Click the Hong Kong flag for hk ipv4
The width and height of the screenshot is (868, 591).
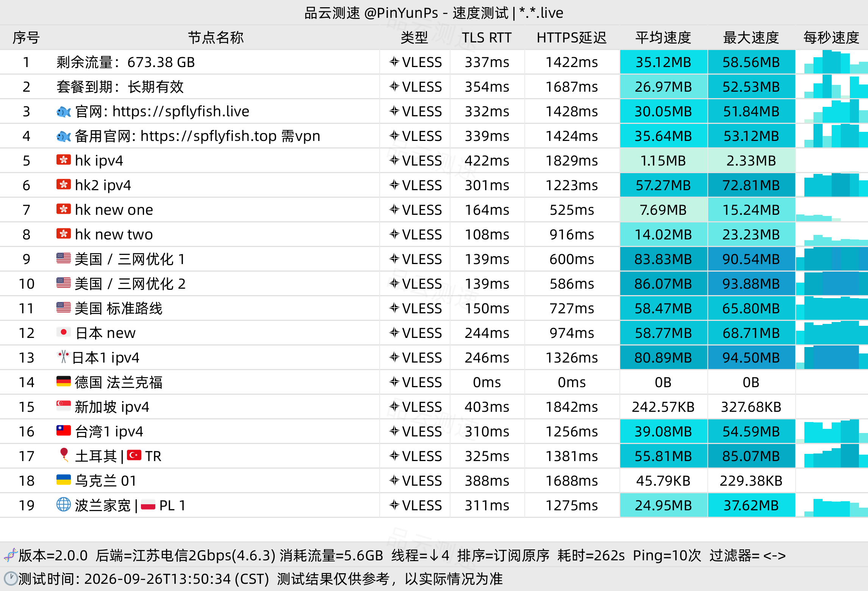tap(64, 160)
